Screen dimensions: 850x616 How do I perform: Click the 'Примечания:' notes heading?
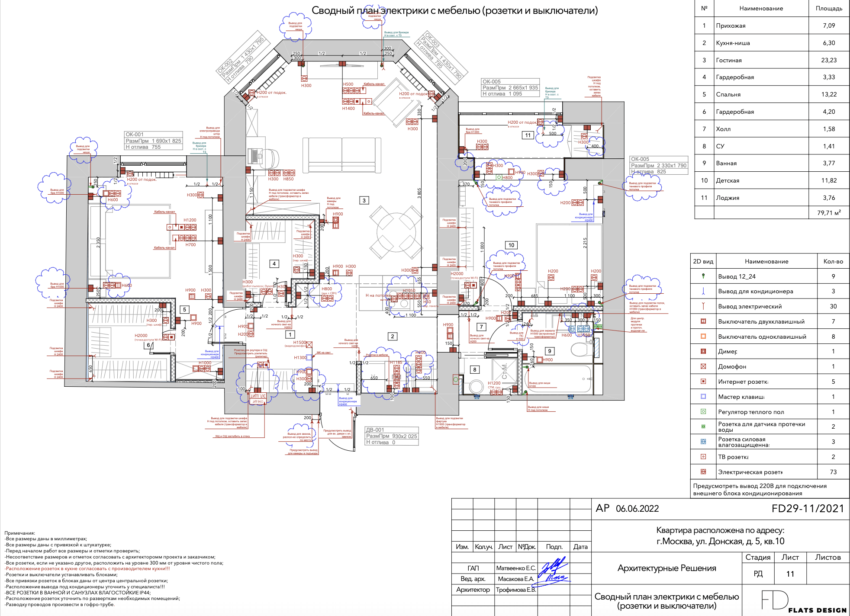(x=19, y=533)
